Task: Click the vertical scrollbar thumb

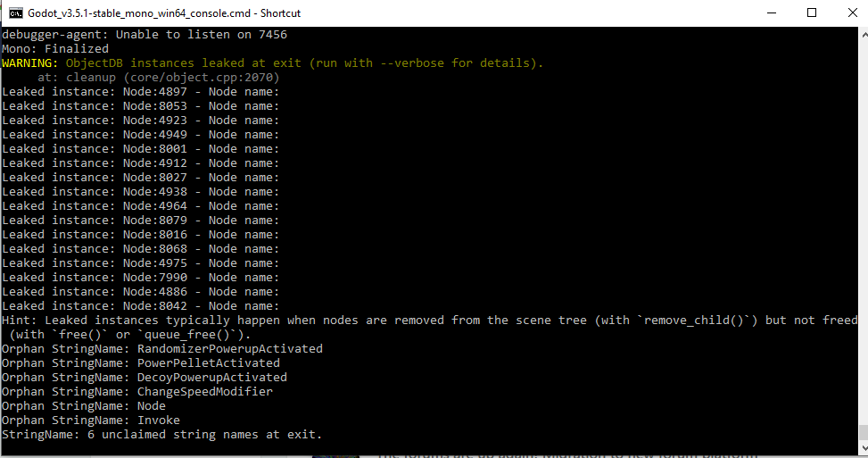Action: [864, 432]
